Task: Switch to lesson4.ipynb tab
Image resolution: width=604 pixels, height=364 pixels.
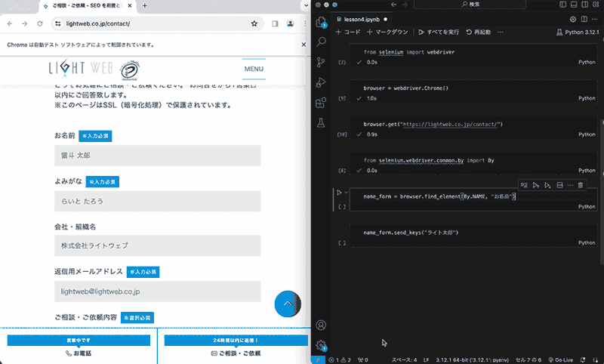Action: (x=362, y=20)
